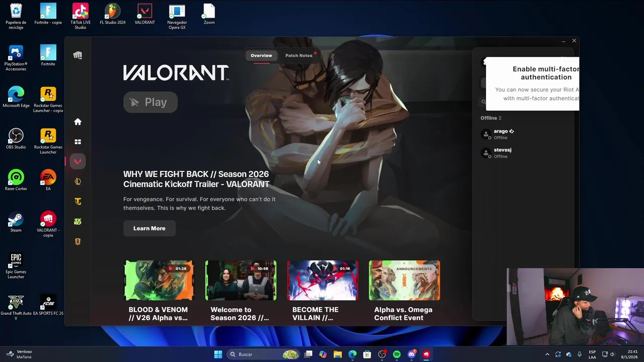The width and height of the screenshot is (644, 362).
Task: Click the Alpha vs. Omega Conflict Event title
Action: pyautogui.click(x=403, y=314)
